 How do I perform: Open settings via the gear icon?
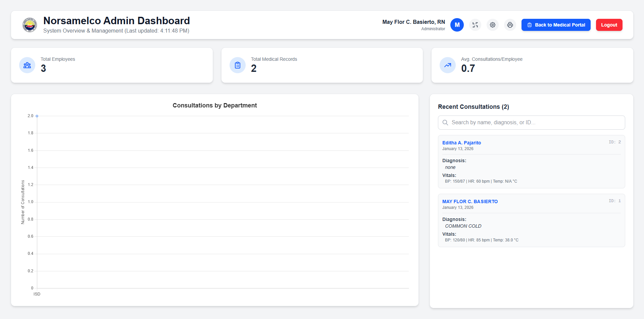[492, 25]
